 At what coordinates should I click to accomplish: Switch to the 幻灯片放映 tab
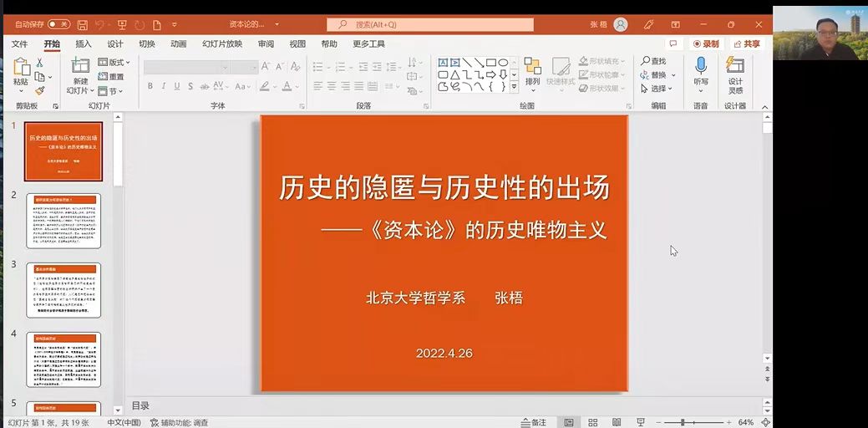tap(222, 43)
